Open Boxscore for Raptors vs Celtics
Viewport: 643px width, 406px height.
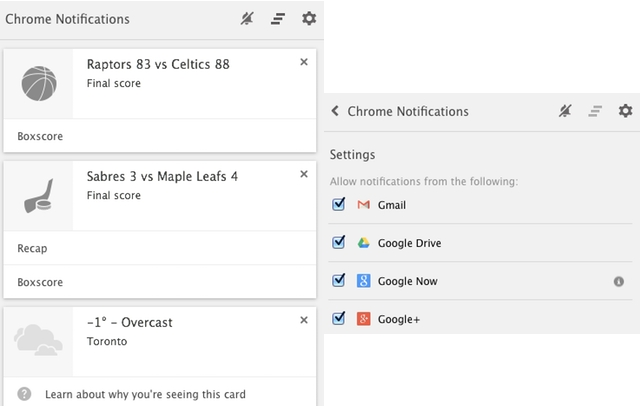(x=40, y=136)
